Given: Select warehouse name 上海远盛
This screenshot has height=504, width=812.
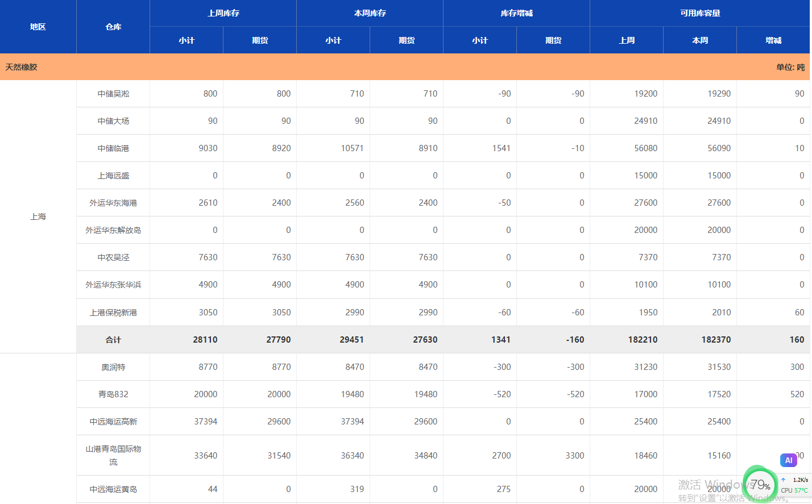Looking at the screenshot, I should click(x=113, y=176).
